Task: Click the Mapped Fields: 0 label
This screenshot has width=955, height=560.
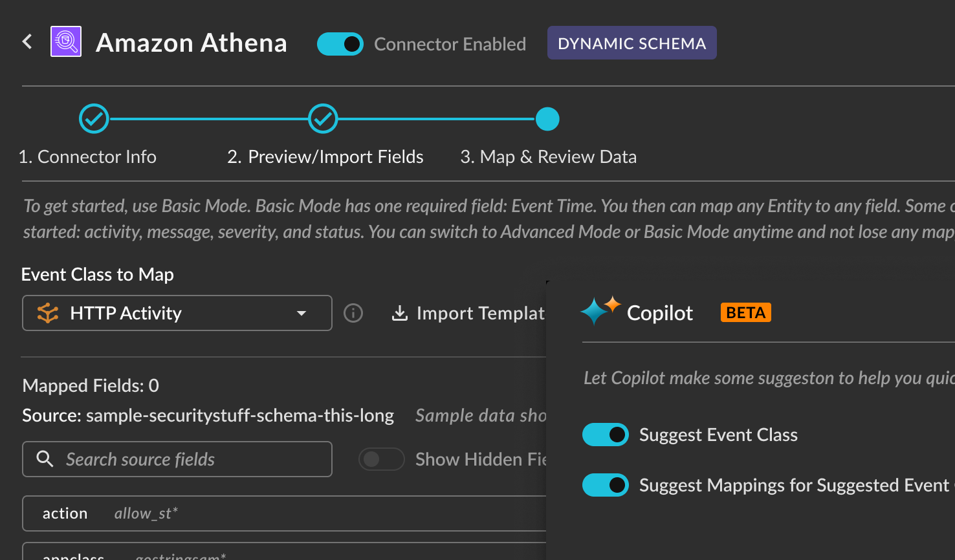Action: (x=91, y=385)
